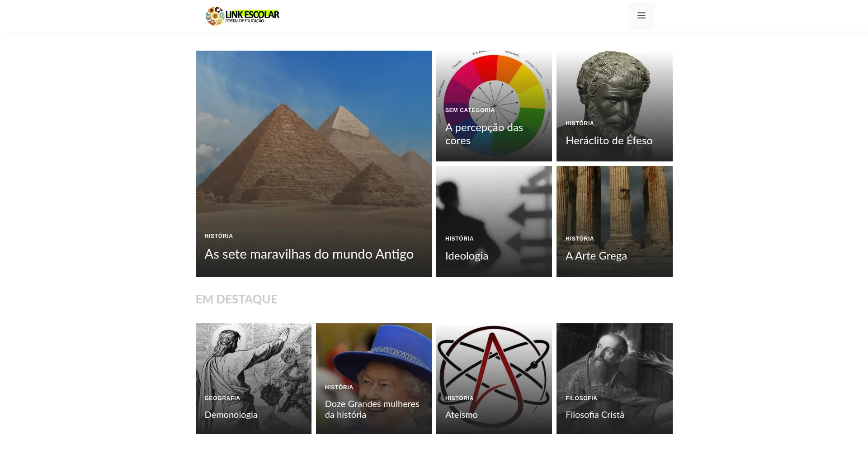The height and width of the screenshot is (449, 868).
Task: Open the "Demonologia" article
Action: pyautogui.click(x=231, y=415)
